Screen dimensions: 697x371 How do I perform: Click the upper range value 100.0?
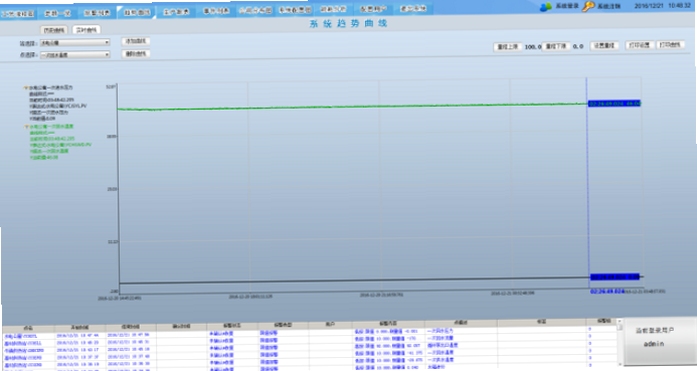(x=533, y=47)
